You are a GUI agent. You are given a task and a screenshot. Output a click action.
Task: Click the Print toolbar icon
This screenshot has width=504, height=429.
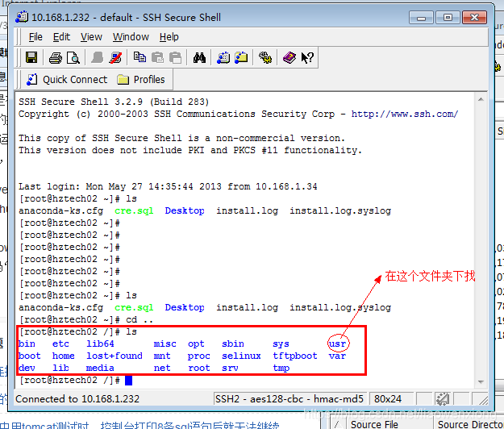point(56,58)
